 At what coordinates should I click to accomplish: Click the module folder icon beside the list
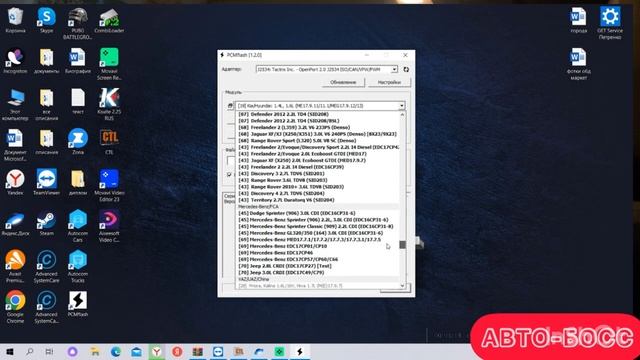230,106
